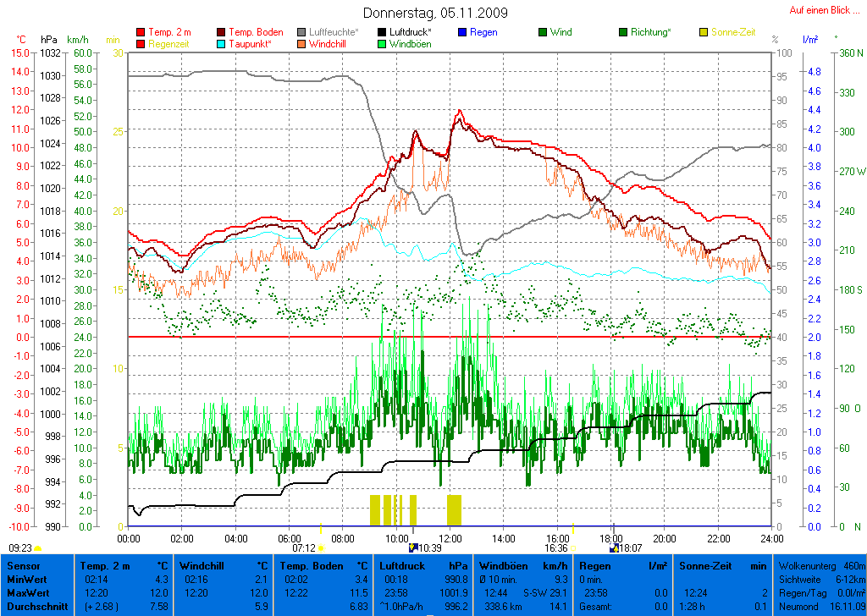Click the gray Luftfeuchte legend square
Screen dimensions: 867x616
pos(301,33)
